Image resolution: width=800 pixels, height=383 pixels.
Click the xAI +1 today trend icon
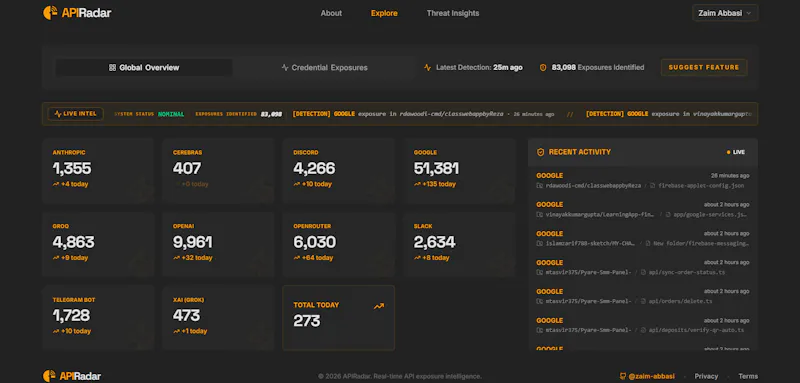point(176,331)
